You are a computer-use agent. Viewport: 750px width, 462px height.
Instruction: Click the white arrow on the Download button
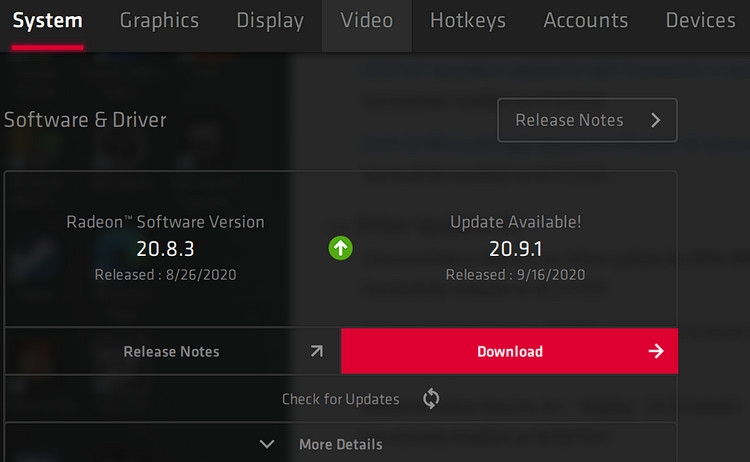[656, 351]
